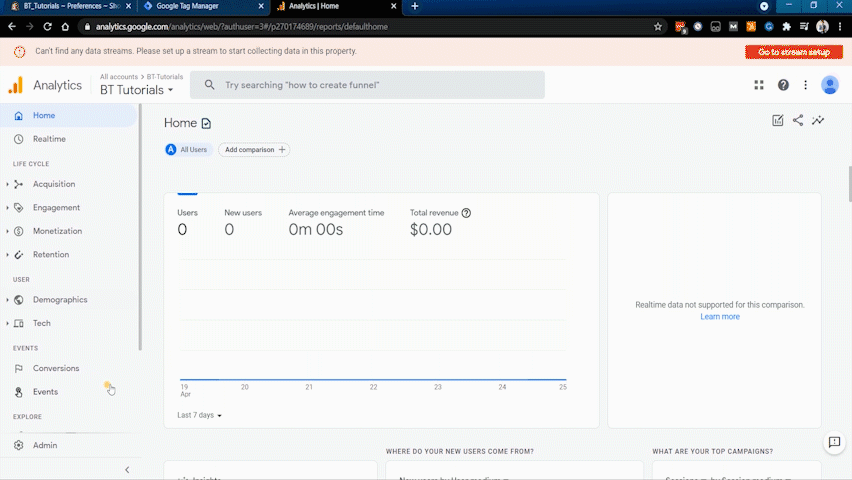Click the address bar URL
The width and height of the screenshot is (852, 480).
[x=242, y=27]
